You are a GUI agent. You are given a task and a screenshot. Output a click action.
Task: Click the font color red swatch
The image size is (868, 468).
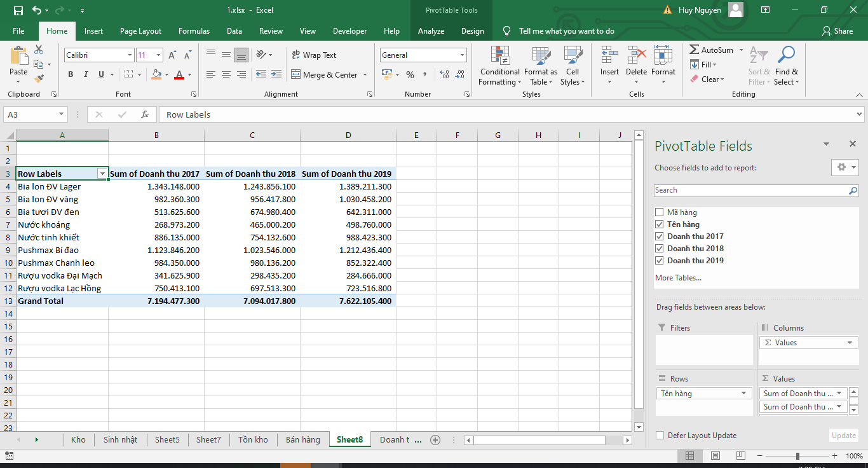coord(179,75)
